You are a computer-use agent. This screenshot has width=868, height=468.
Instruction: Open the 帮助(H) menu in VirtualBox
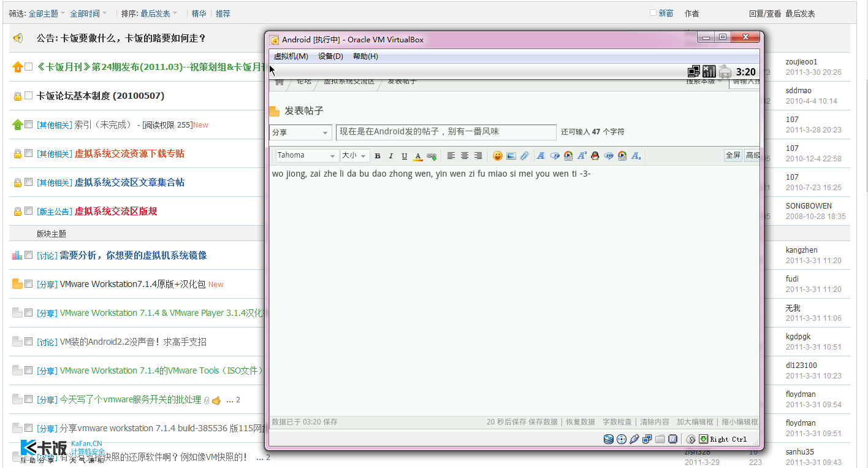365,56
